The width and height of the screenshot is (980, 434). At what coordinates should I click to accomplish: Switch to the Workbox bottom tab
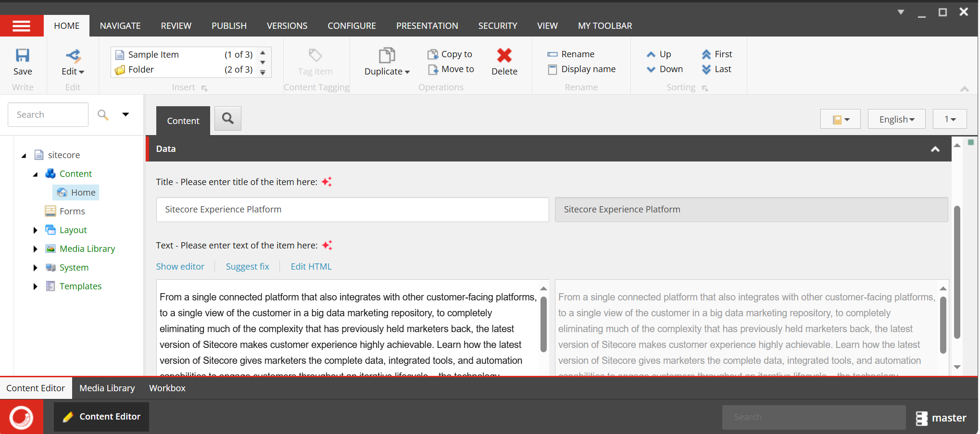tap(167, 388)
